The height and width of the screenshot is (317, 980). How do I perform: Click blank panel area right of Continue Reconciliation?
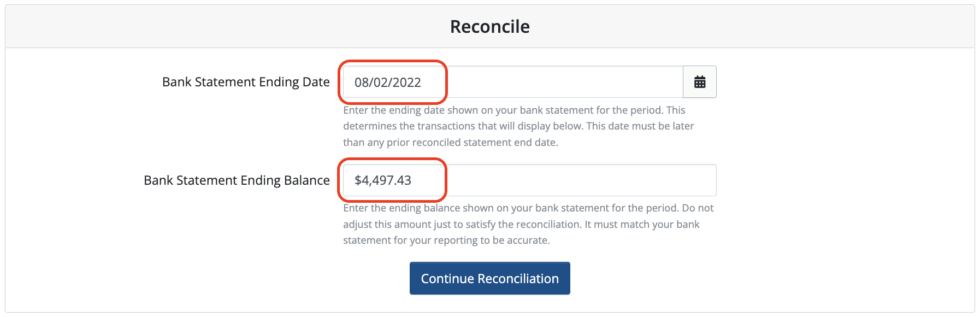click(x=770, y=278)
